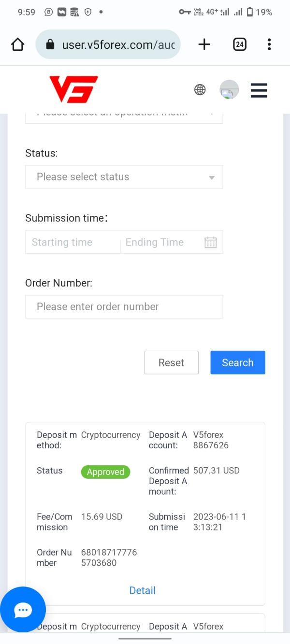This screenshot has width=290, height=644.
Task: Open a new tab with plus icon
Action: click(204, 45)
